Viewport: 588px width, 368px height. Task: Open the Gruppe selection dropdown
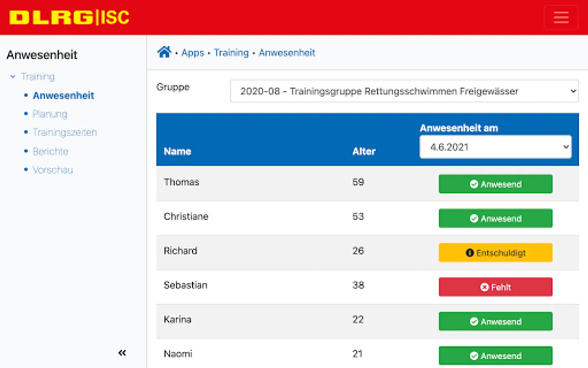pyautogui.click(x=404, y=91)
